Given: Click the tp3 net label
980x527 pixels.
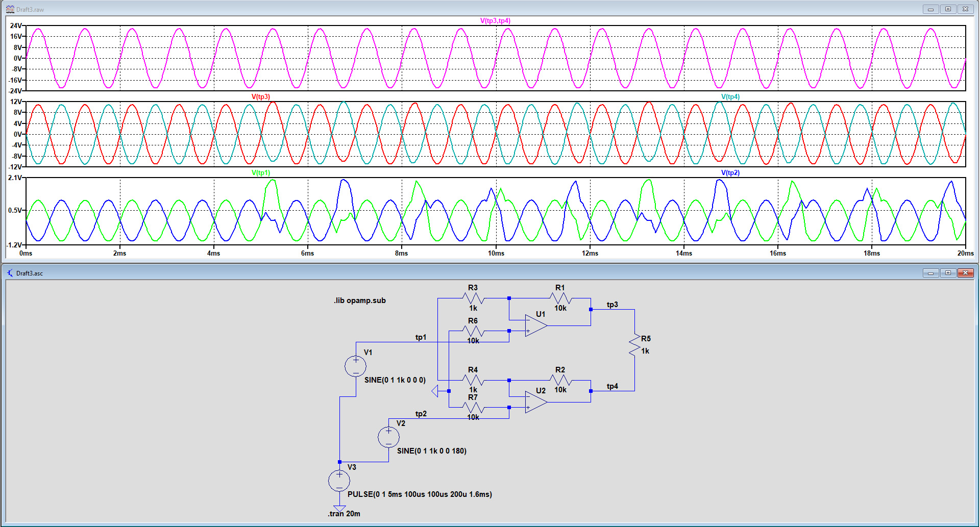Looking at the screenshot, I should pos(612,305).
